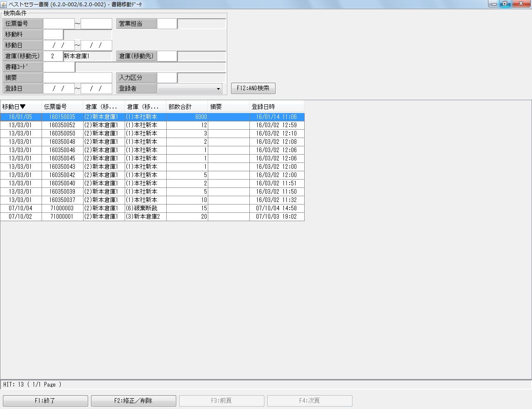Click the Java application icon in title bar
The height and width of the screenshot is (409, 532).
4,4
